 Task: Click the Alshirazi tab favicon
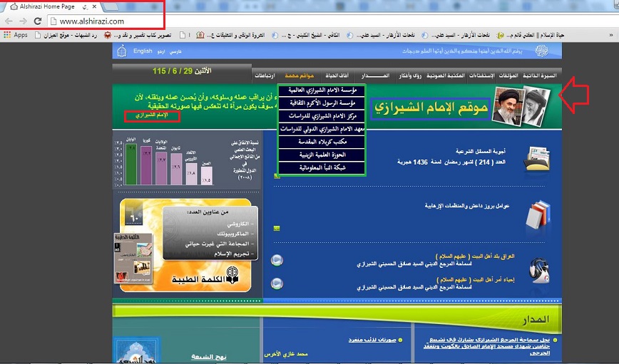coord(14,6)
